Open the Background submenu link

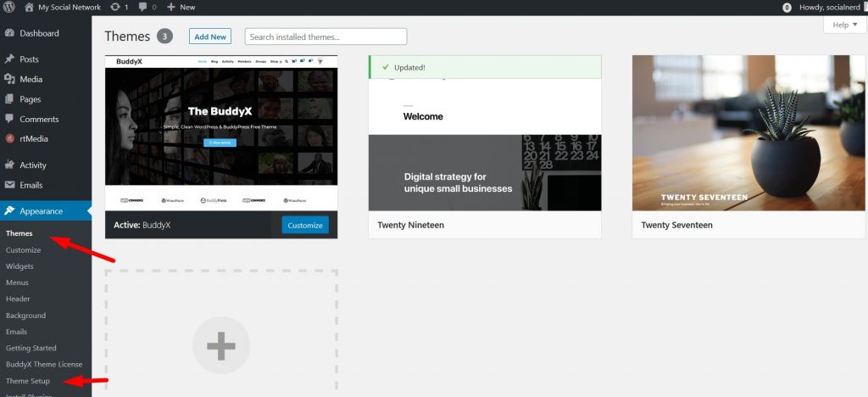click(25, 315)
